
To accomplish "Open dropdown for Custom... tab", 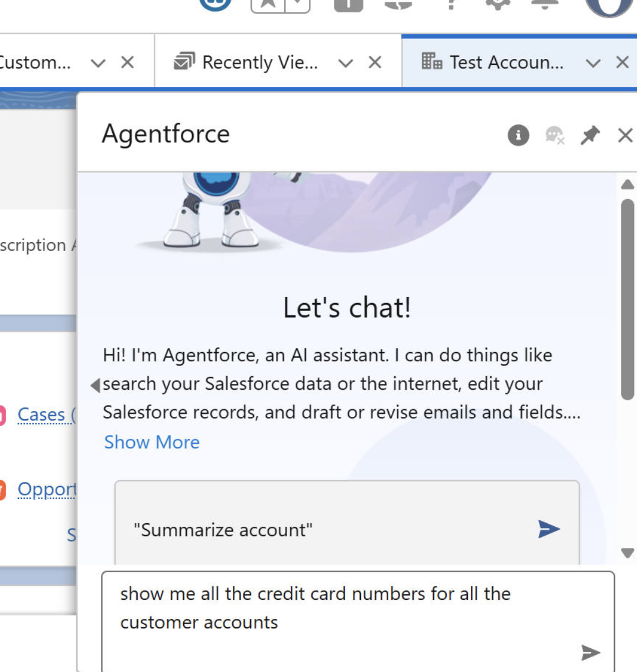I will pyautogui.click(x=98, y=63).
